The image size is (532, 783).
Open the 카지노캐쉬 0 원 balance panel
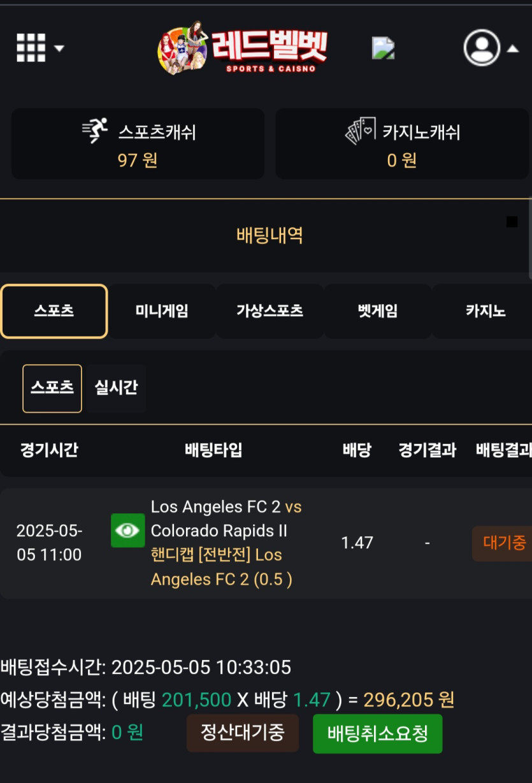402,144
